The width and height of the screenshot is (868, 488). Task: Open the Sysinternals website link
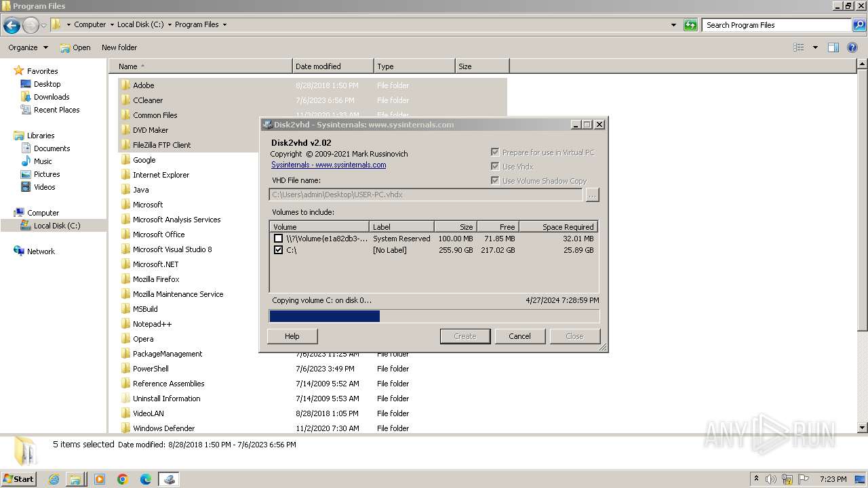(329, 165)
